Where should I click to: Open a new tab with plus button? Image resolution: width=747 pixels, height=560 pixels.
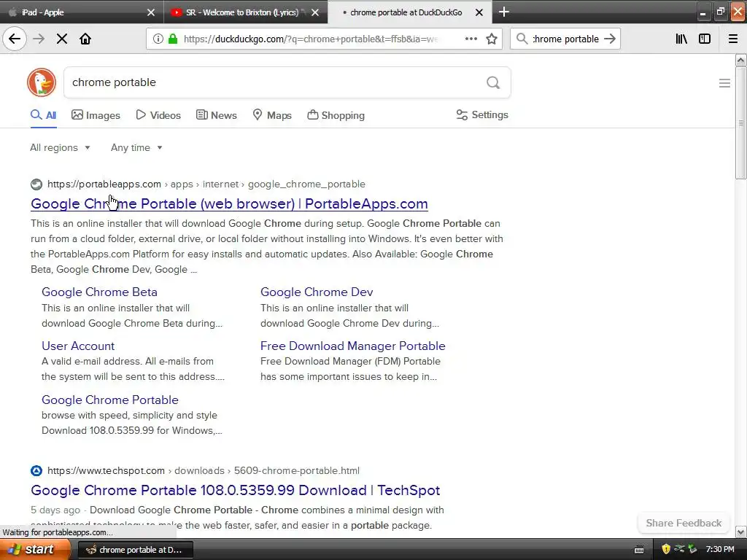(x=503, y=12)
